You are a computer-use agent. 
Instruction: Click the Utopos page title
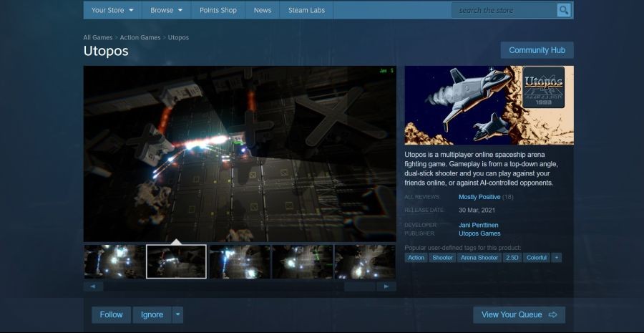tap(106, 51)
